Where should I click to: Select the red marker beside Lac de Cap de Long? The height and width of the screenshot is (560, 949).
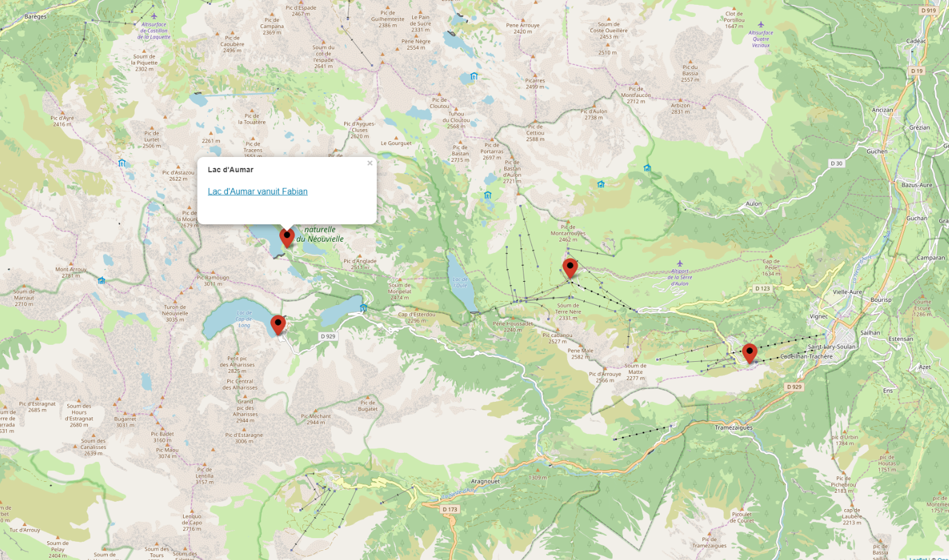(278, 324)
